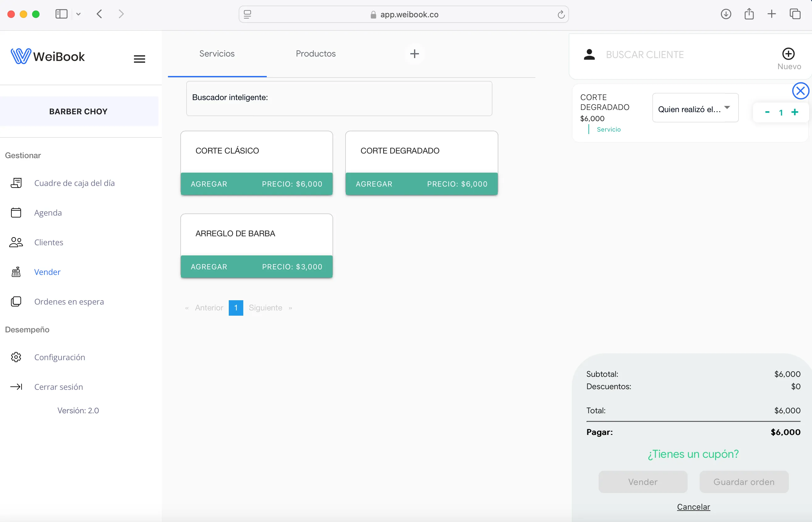The width and height of the screenshot is (812, 522).
Task: Toggle the hamburger menu in sidebar
Action: 139,59
